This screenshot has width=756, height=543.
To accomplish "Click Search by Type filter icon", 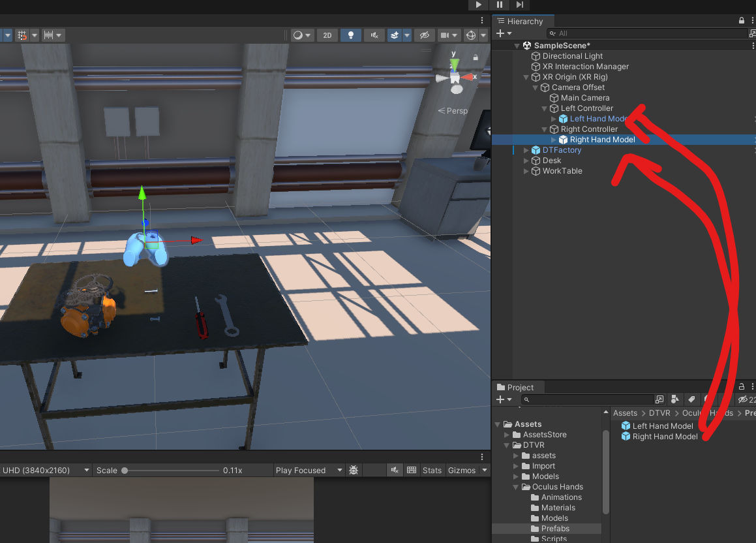I will point(675,399).
